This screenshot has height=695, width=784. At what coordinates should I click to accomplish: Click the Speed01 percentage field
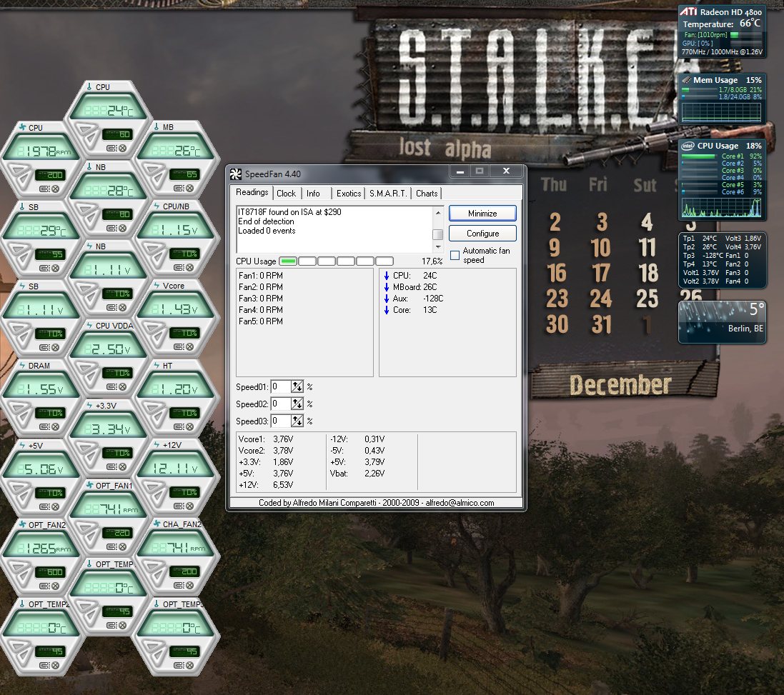coord(280,386)
